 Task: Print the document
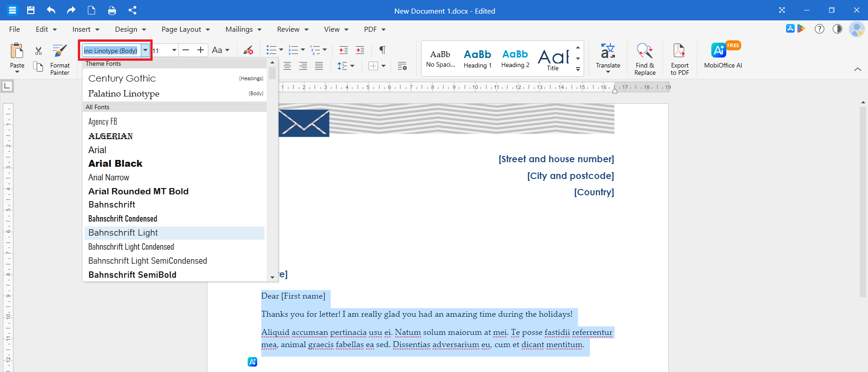tap(112, 10)
